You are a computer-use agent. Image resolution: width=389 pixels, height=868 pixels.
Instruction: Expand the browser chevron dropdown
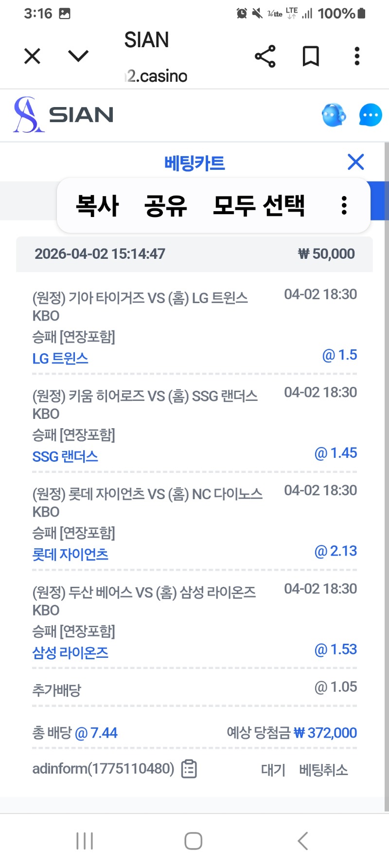click(78, 56)
